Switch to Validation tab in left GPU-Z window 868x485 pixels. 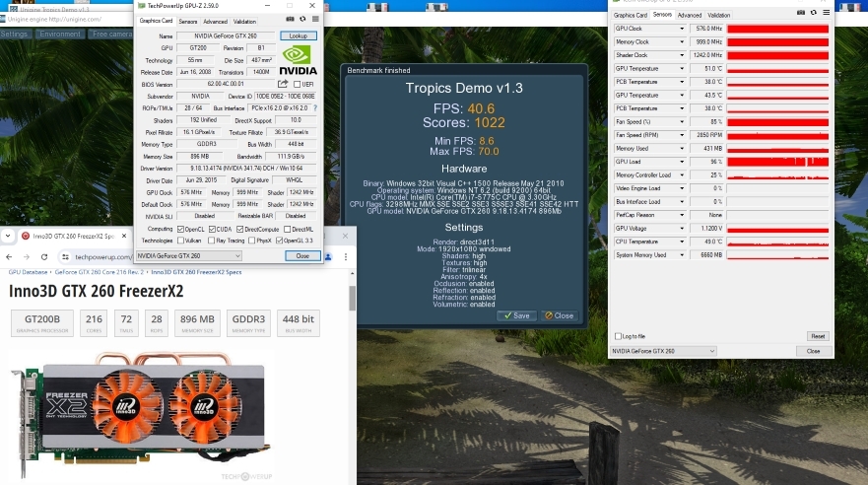(x=244, y=21)
